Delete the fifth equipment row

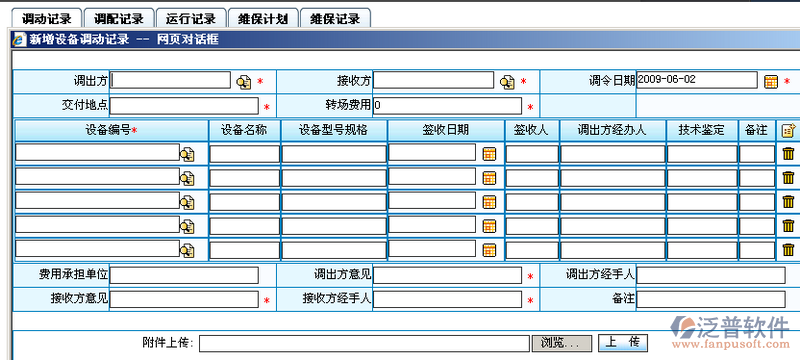[x=788, y=249]
